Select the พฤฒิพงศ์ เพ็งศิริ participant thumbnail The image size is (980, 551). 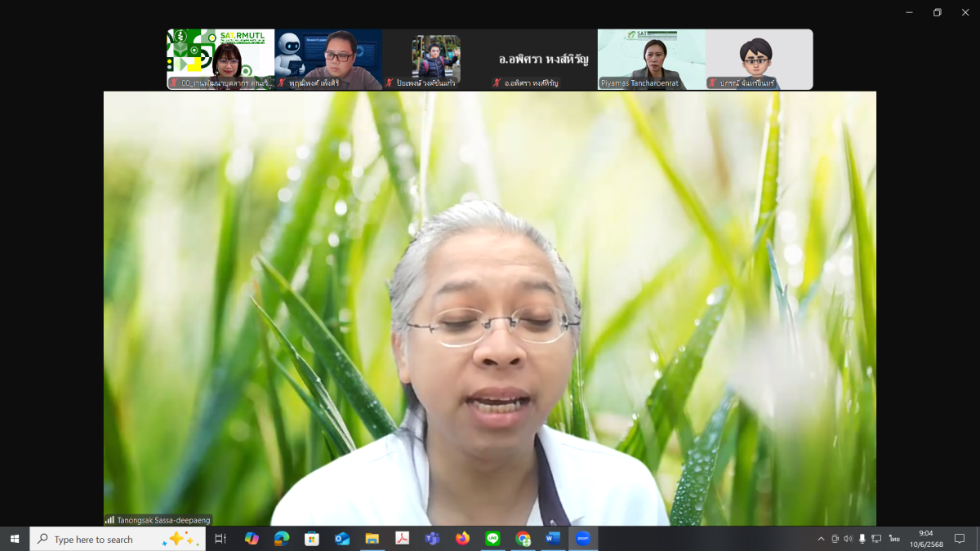coord(328,60)
